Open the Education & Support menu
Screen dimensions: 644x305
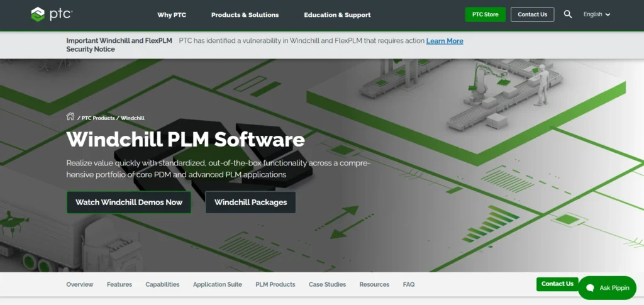tap(337, 14)
